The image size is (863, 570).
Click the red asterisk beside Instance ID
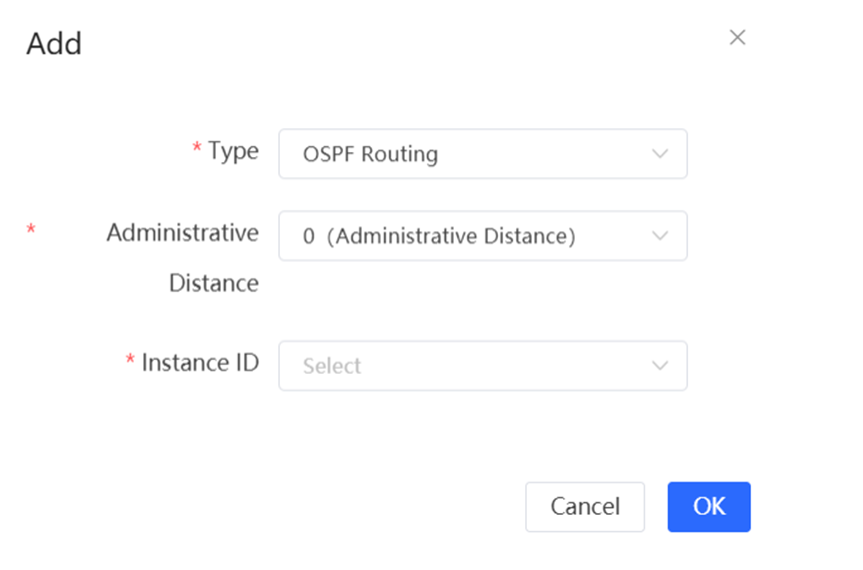(x=130, y=361)
